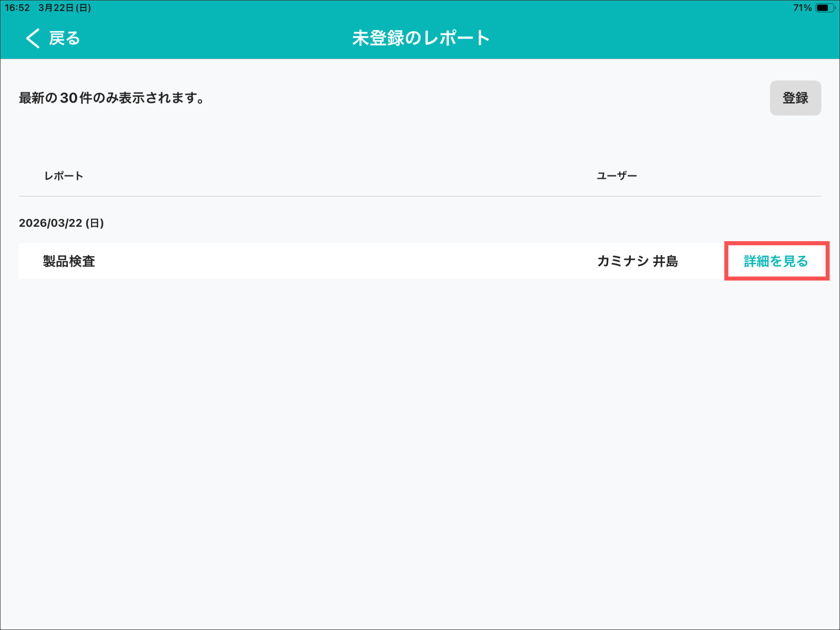This screenshot has height=630, width=840.
Task: Tap the divider line under column headers
Action: click(x=420, y=196)
